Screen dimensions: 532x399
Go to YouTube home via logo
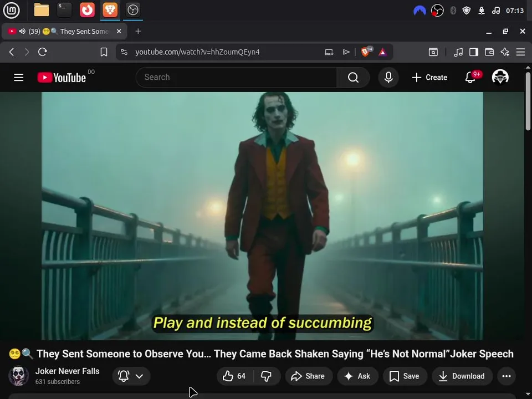coord(62,78)
